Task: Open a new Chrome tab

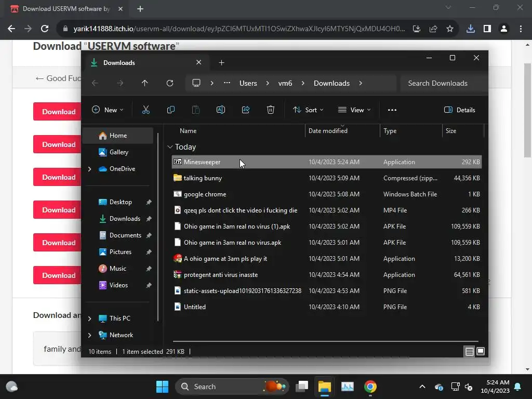Action: 140,9
